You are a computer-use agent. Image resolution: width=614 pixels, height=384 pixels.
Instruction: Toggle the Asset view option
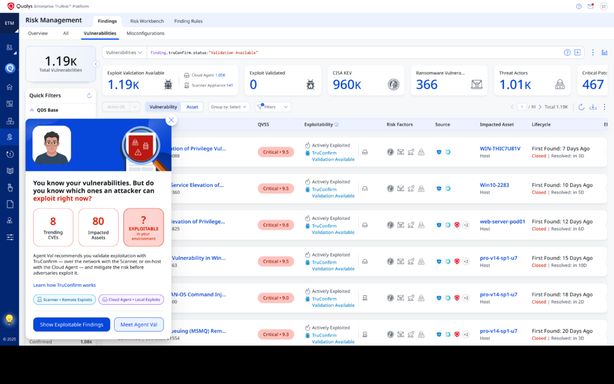coord(192,107)
